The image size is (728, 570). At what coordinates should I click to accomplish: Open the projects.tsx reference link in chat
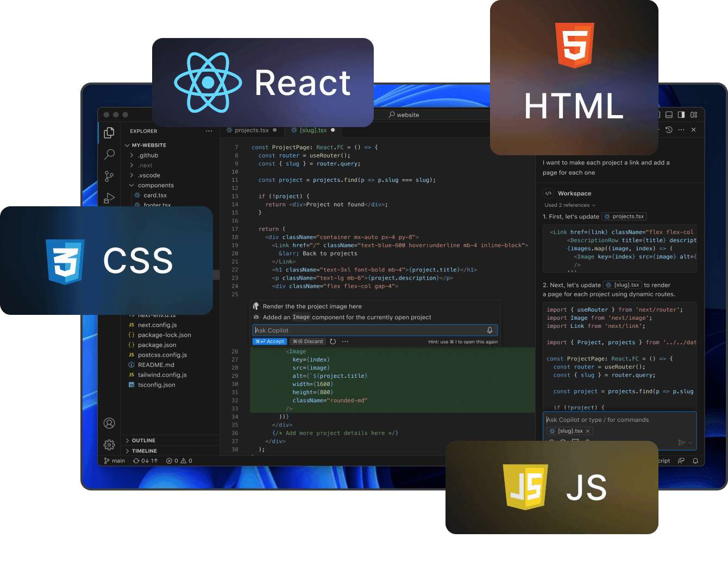pyautogui.click(x=624, y=216)
